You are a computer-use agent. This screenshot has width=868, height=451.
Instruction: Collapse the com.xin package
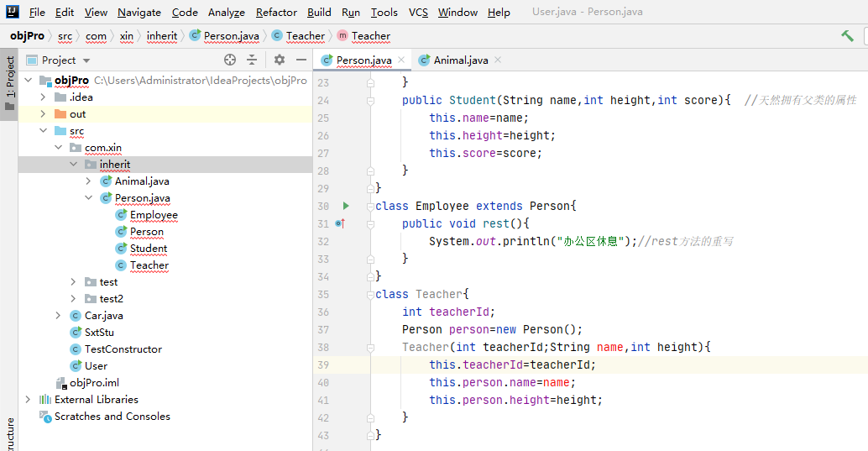58,147
